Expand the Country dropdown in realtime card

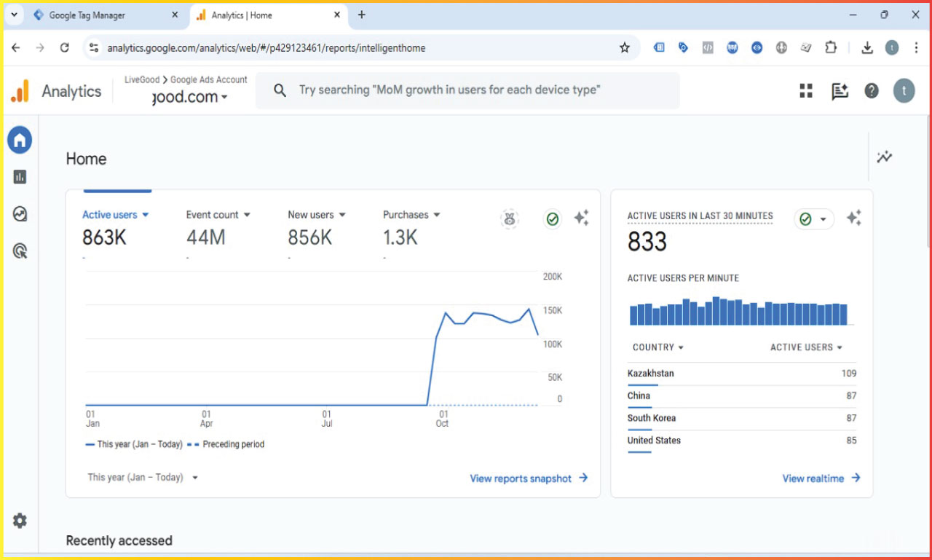657,347
